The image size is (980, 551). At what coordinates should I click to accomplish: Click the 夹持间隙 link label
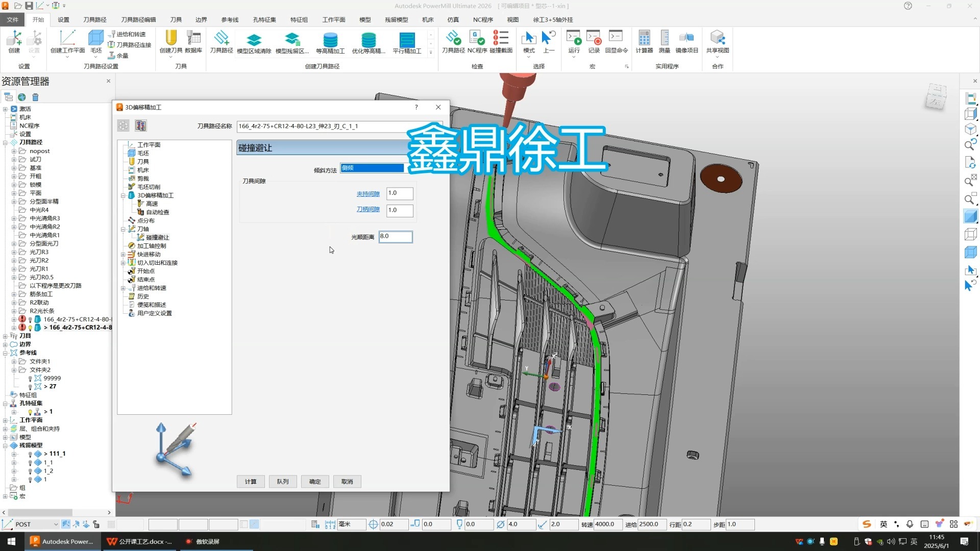368,194
